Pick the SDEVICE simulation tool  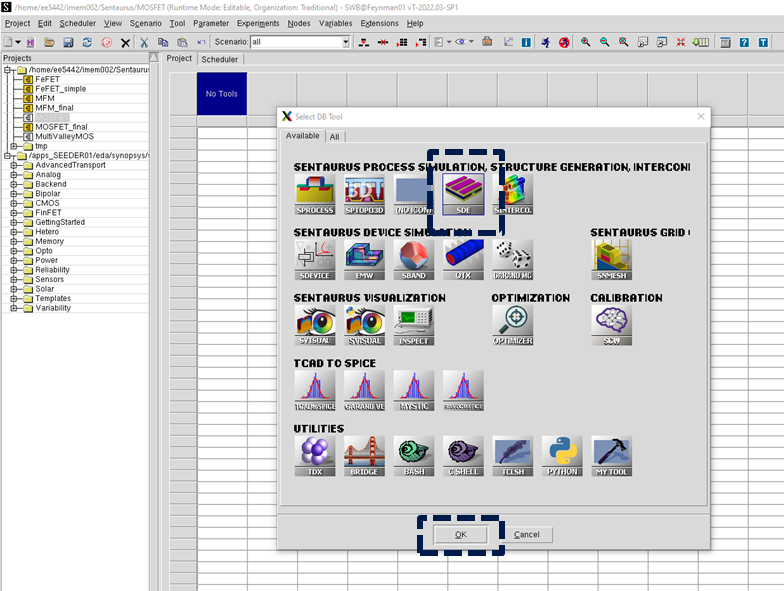[315, 258]
